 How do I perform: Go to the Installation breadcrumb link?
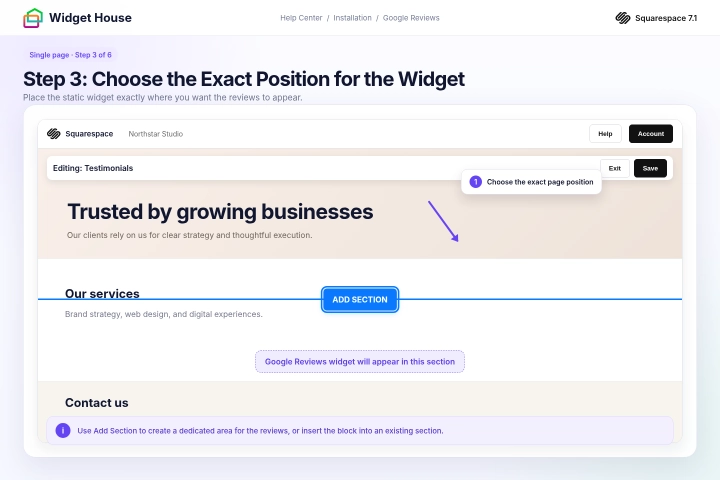pos(352,18)
